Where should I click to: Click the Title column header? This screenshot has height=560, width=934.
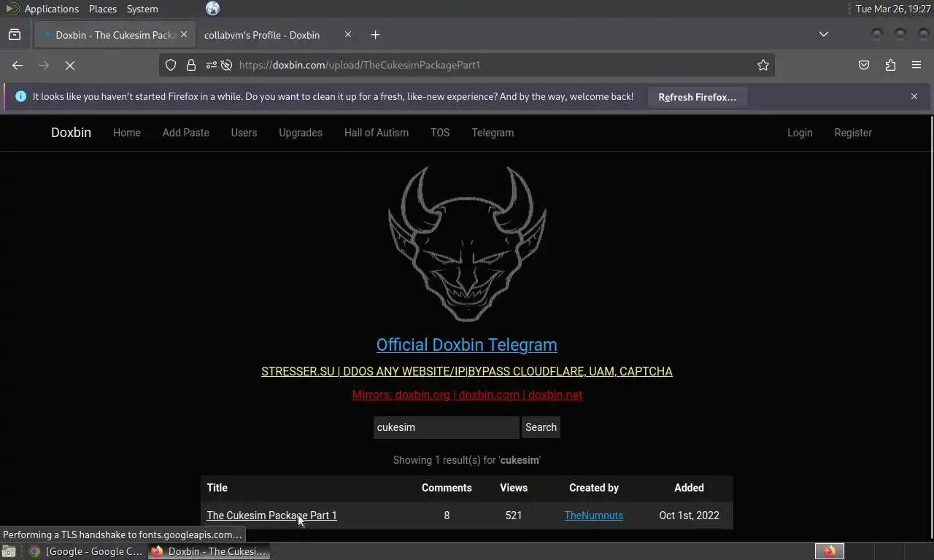[217, 488]
